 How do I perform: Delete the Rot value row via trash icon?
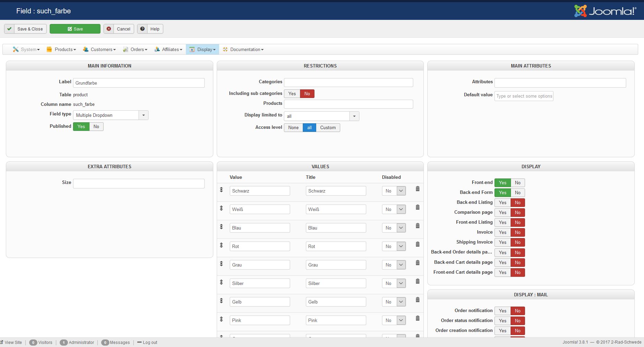tap(417, 244)
